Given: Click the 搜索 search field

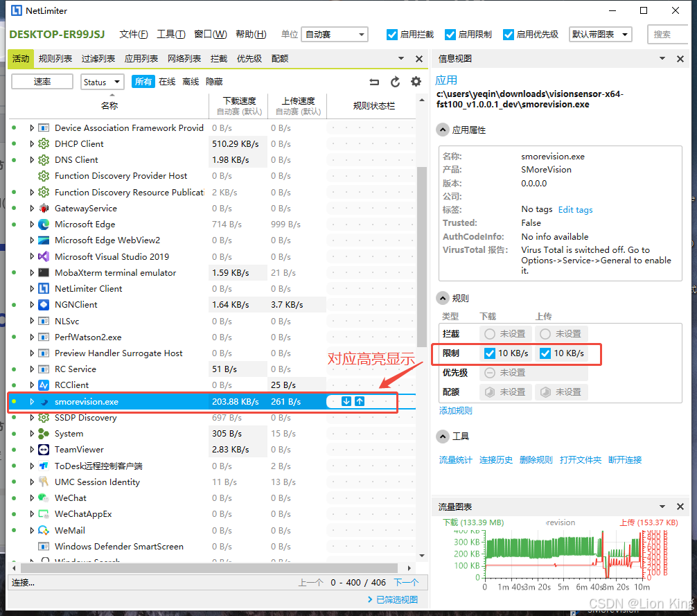Looking at the screenshot, I should tap(669, 35).
